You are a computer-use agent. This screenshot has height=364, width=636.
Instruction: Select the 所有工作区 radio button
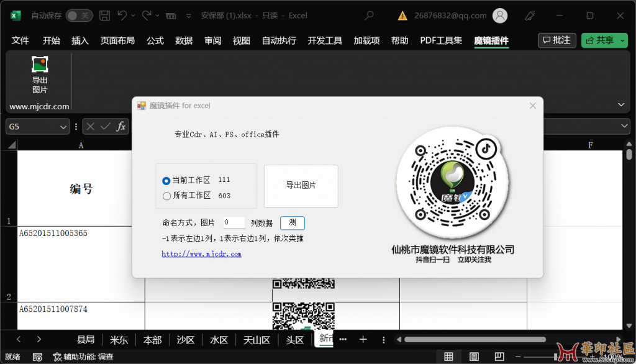coord(166,196)
